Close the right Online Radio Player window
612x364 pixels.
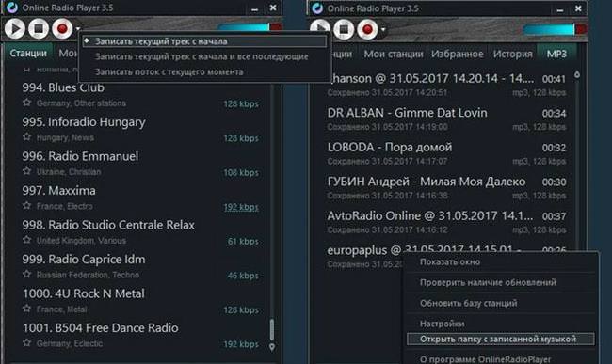coord(578,8)
